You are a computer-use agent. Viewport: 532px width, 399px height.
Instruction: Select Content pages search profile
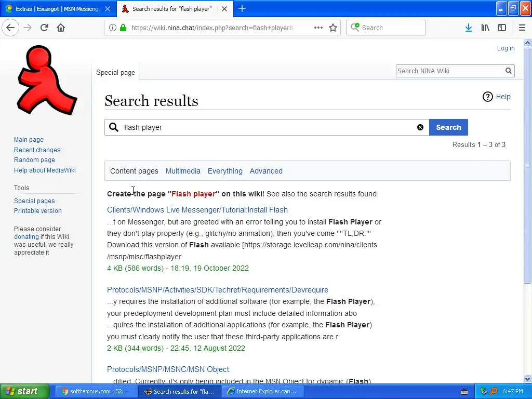(134, 171)
